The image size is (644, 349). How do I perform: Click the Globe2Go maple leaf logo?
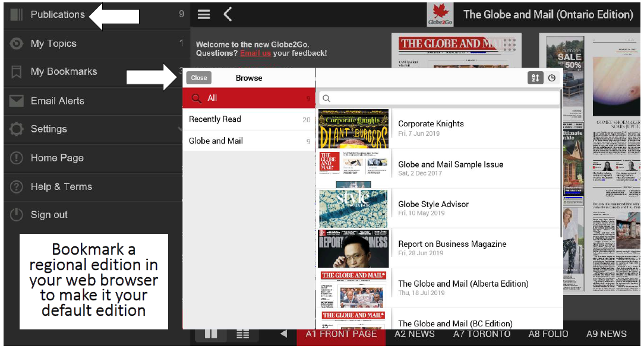(440, 15)
